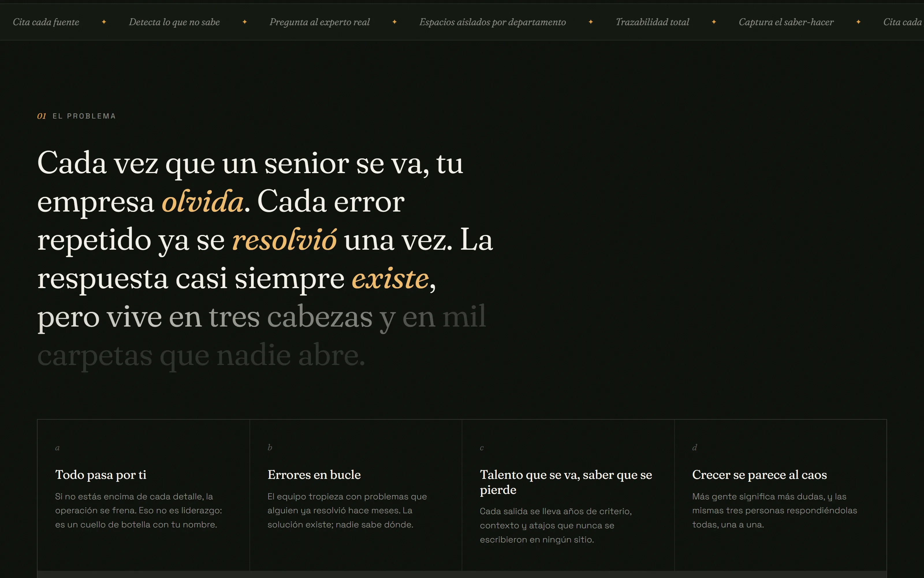Click the 'Detecta lo que no sabe' ticker text
Image resolution: width=924 pixels, height=578 pixels.
[x=174, y=22]
